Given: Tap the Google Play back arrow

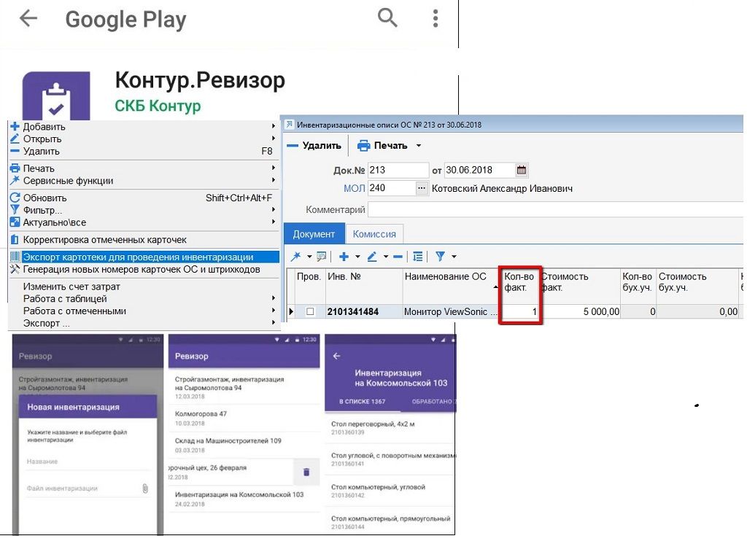Looking at the screenshot, I should point(28,18).
